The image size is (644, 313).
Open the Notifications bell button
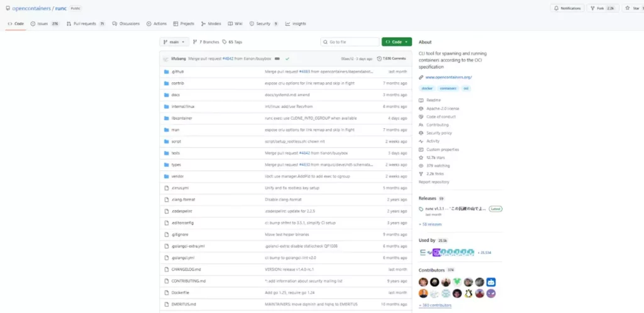tap(567, 8)
